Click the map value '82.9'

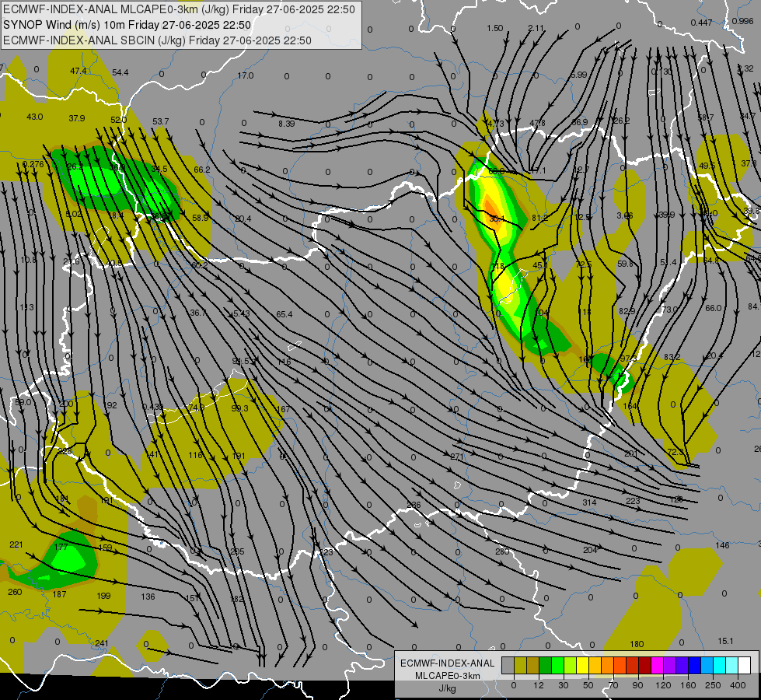627,311
